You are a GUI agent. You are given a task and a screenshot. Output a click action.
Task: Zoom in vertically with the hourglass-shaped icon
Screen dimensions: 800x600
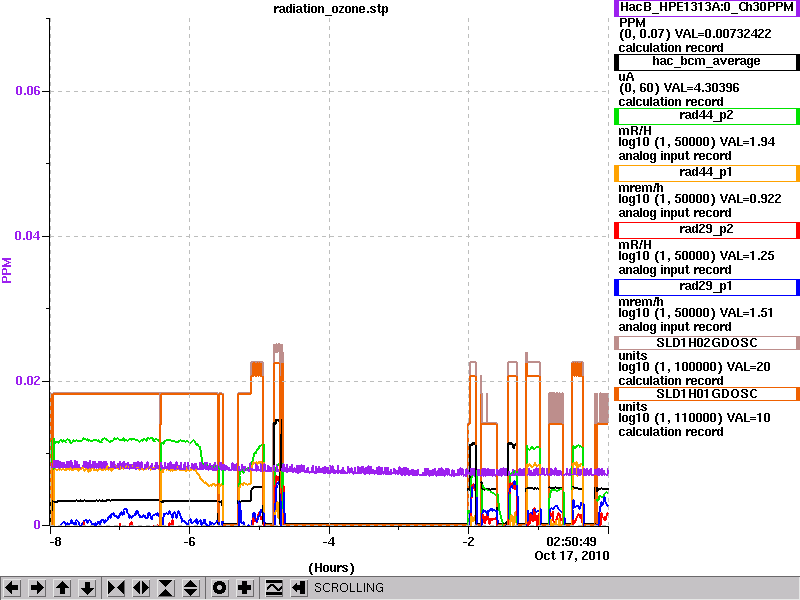pyautogui.click(x=166, y=588)
